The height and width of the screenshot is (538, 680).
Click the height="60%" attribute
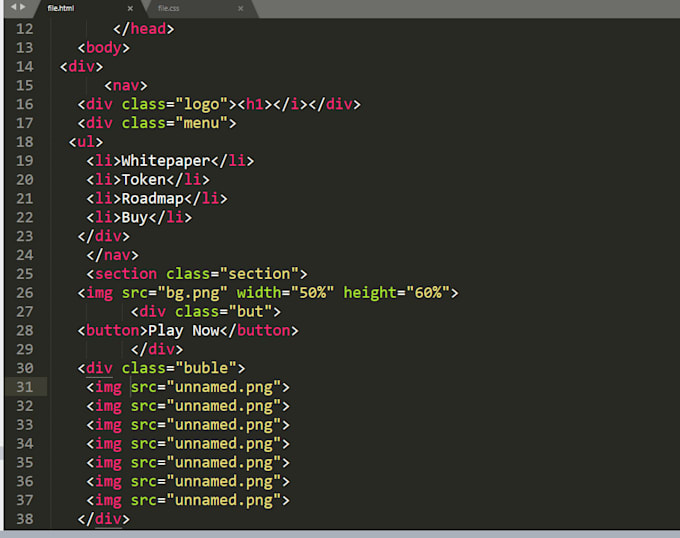(x=397, y=293)
